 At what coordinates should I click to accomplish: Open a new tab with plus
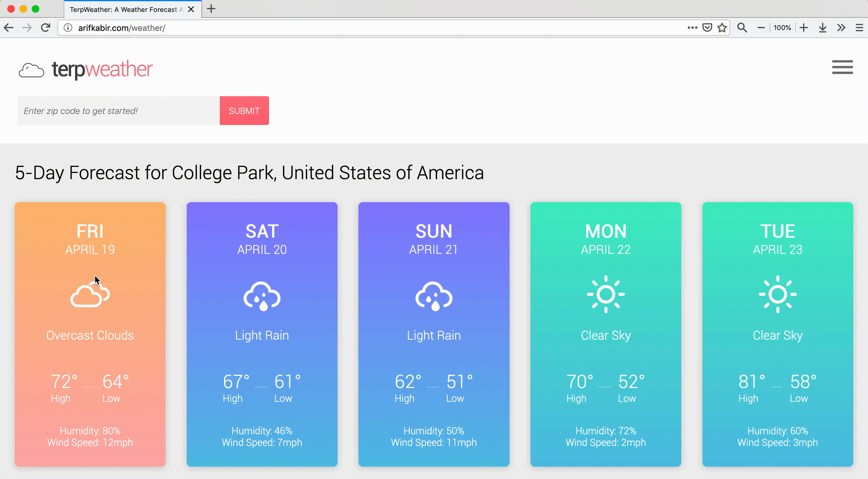click(211, 9)
